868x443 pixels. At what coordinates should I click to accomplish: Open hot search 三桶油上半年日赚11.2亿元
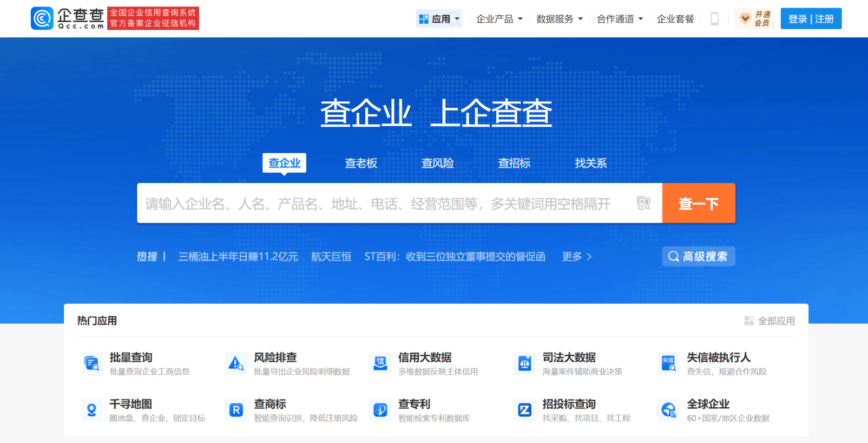click(238, 256)
